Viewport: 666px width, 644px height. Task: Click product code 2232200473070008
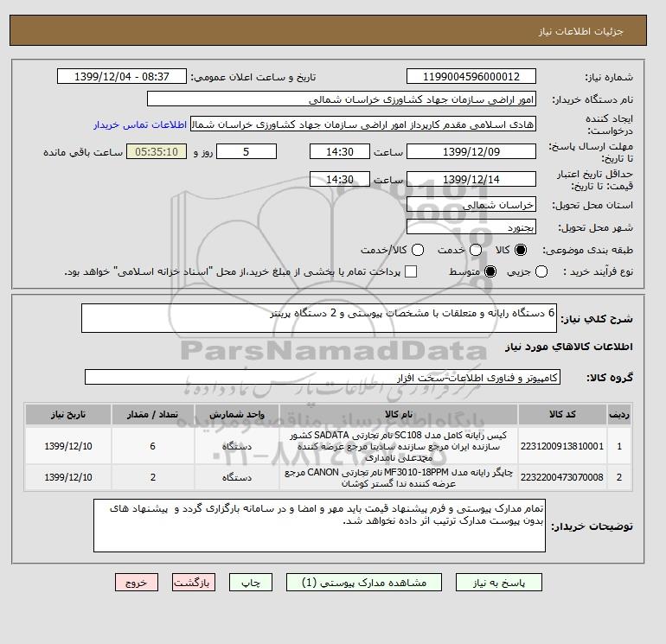(562, 477)
